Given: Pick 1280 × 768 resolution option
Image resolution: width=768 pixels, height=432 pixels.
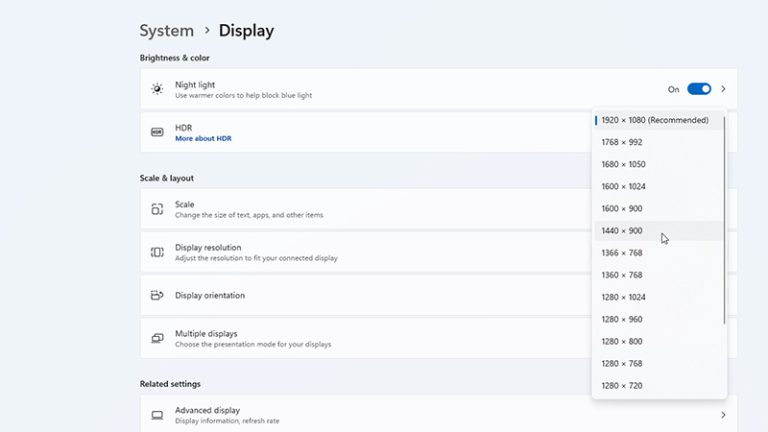Looking at the screenshot, I should [658, 363].
